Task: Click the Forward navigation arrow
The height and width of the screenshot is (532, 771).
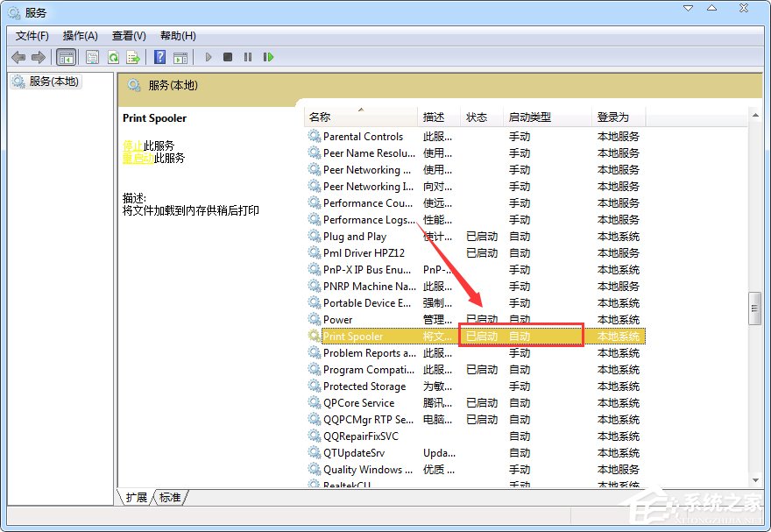Action: point(38,57)
